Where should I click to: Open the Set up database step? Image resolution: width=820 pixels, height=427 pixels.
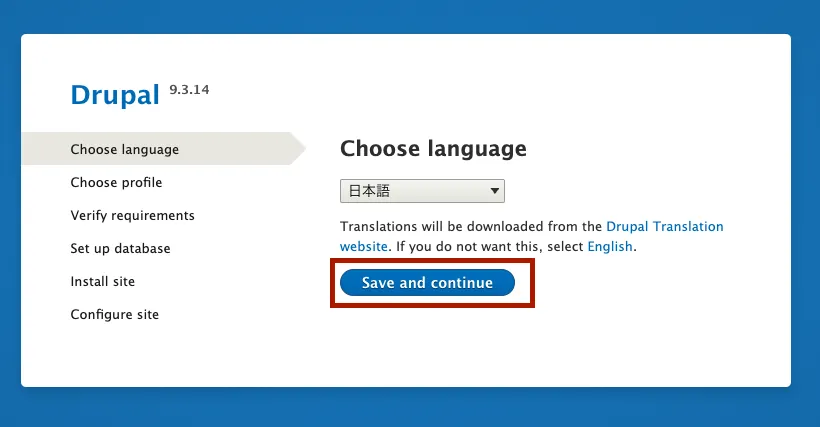point(120,249)
